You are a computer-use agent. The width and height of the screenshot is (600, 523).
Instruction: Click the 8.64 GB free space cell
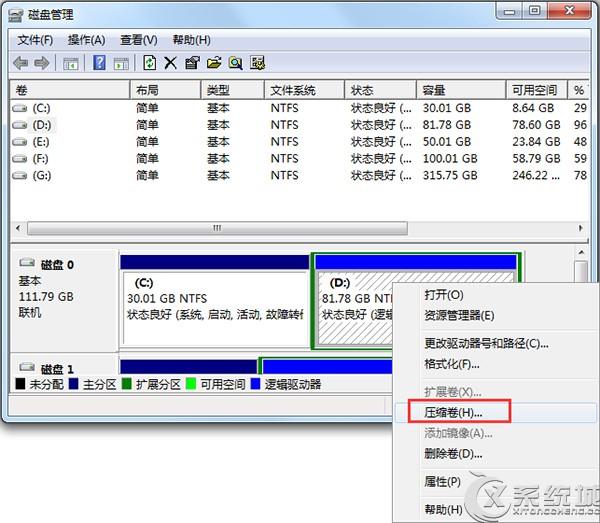click(x=533, y=108)
